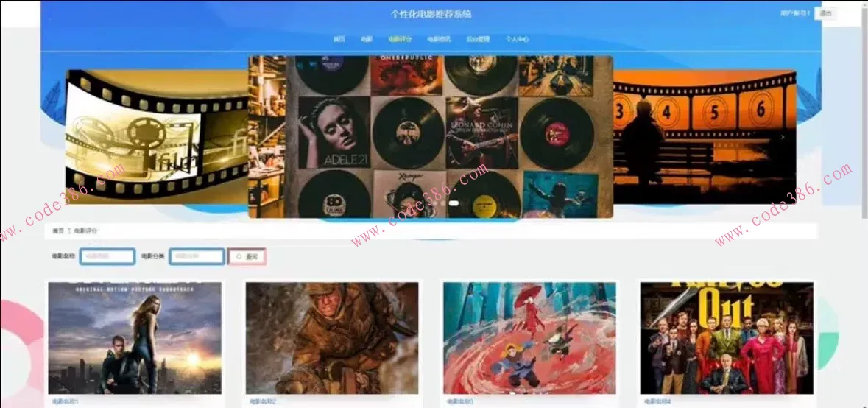This screenshot has width=868, height=408.
Task: Click the 电影名称3 title text
Action: coord(461,401)
